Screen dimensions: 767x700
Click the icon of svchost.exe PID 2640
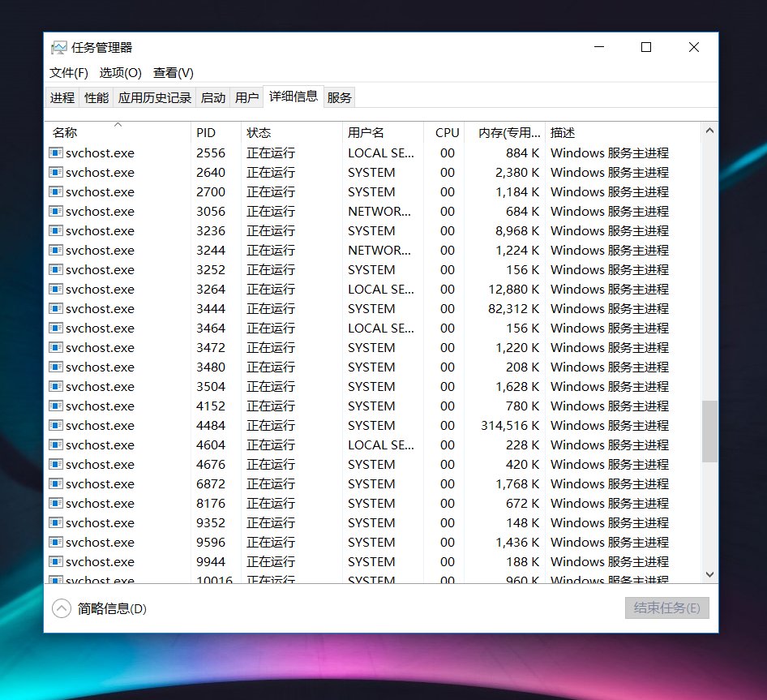(x=56, y=172)
